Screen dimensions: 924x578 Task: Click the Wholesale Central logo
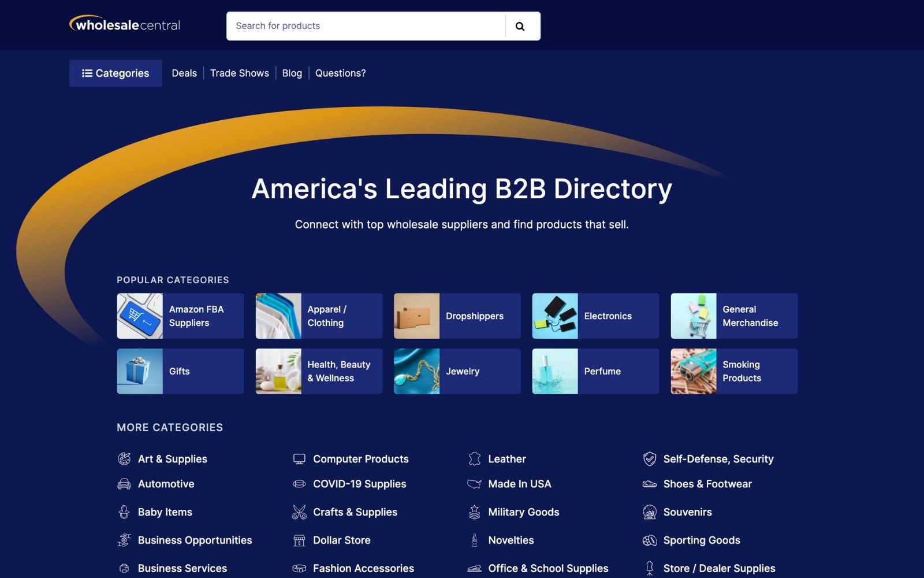(x=125, y=24)
